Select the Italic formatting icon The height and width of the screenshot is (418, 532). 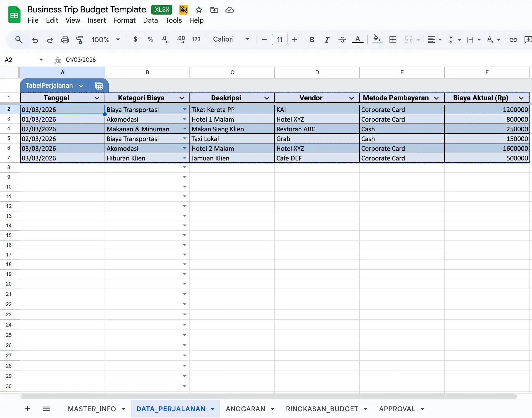point(327,39)
